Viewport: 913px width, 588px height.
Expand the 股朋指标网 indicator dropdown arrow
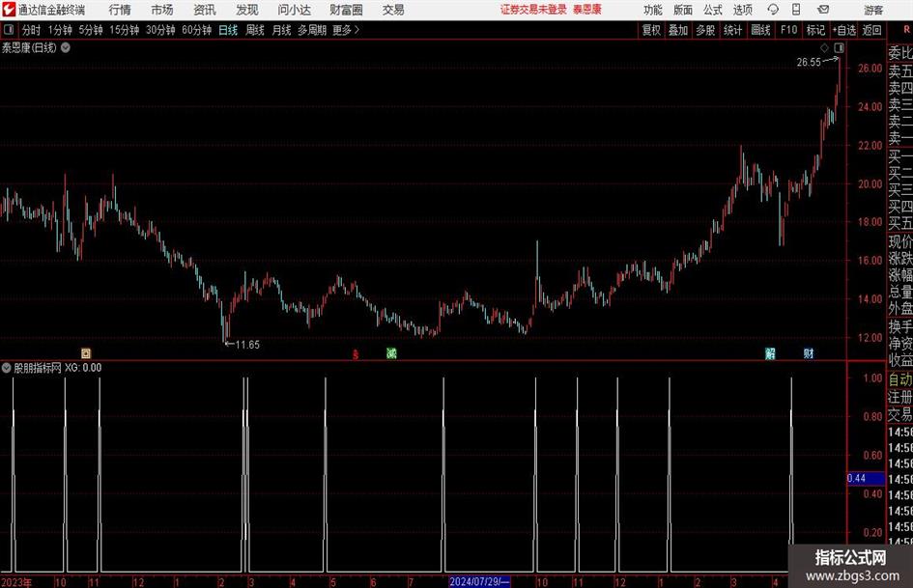(x=6, y=368)
